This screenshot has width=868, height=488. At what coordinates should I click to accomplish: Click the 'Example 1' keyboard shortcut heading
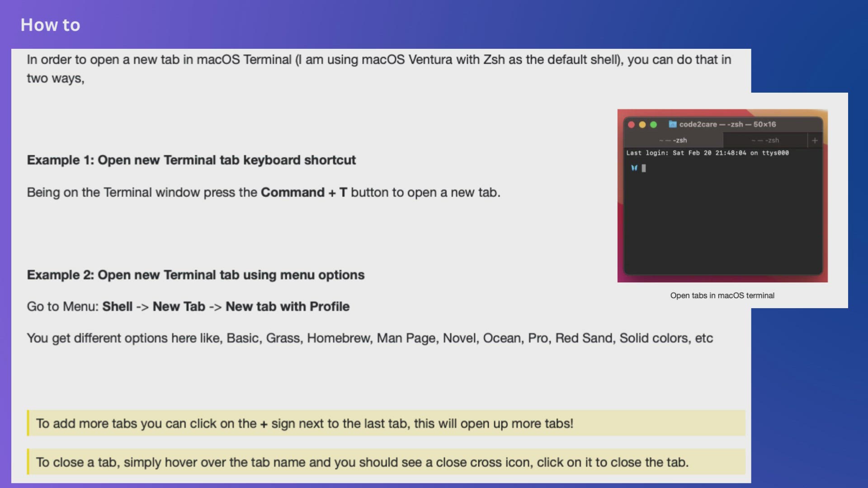click(191, 160)
